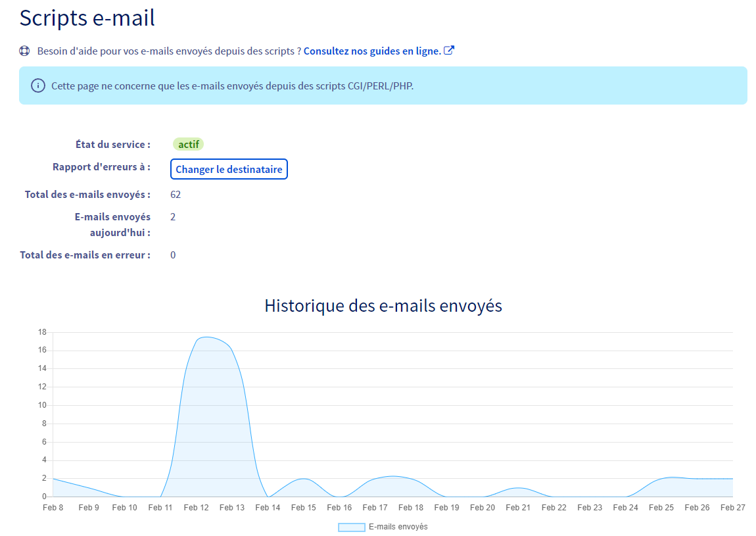The height and width of the screenshot is (536, 756).
Task: Click the total e-mails sent value 62
Action: (176, 195)
